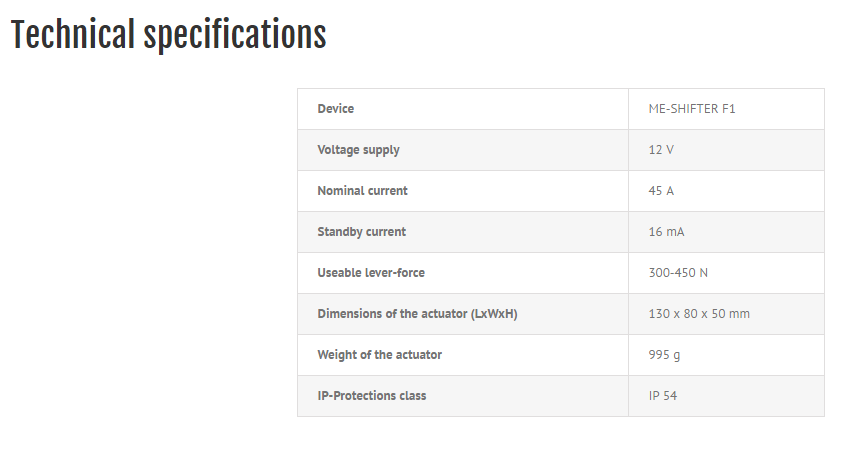
Task: Click the word 'specifications' in the heading
Action: point(235,35)
